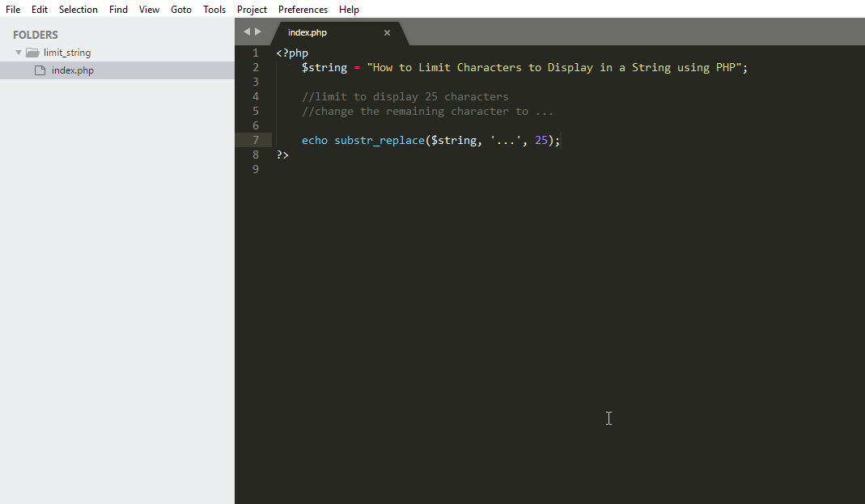The width and height of the screenshot is (865, 504).
Task: Switch to the index.php tab
Action: click(307, 32)
